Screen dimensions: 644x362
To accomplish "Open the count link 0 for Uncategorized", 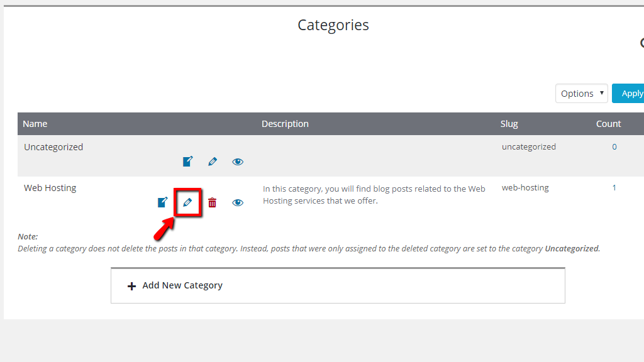I will 614,147.
